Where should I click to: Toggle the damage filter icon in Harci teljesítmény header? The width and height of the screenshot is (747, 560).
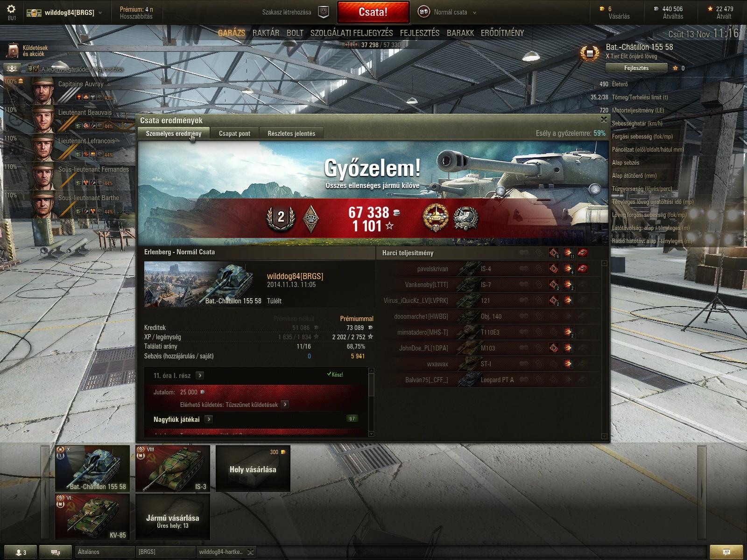568,253
